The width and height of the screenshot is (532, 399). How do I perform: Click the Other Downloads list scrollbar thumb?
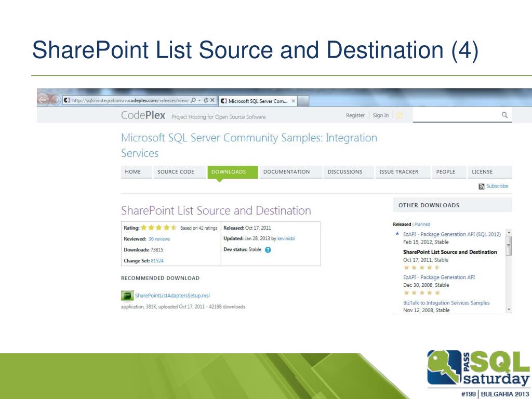(509, 246)
